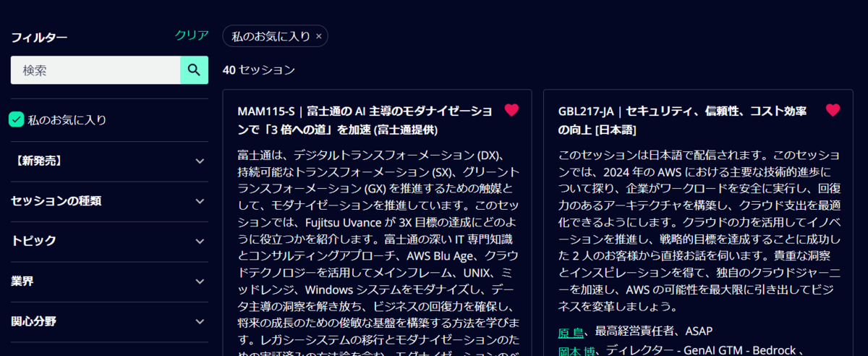This screenshot has height=356, width=868.
Task: Open speaker link 原 島
Action: pyautogui.click(x=571, y=332)
